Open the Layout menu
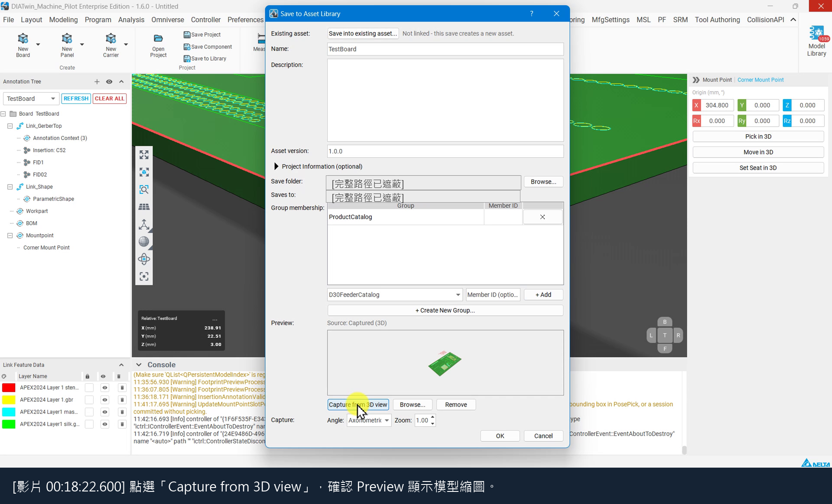Image resolution: width=832 pixels, height=504 pixels. [x=31, y=19]
